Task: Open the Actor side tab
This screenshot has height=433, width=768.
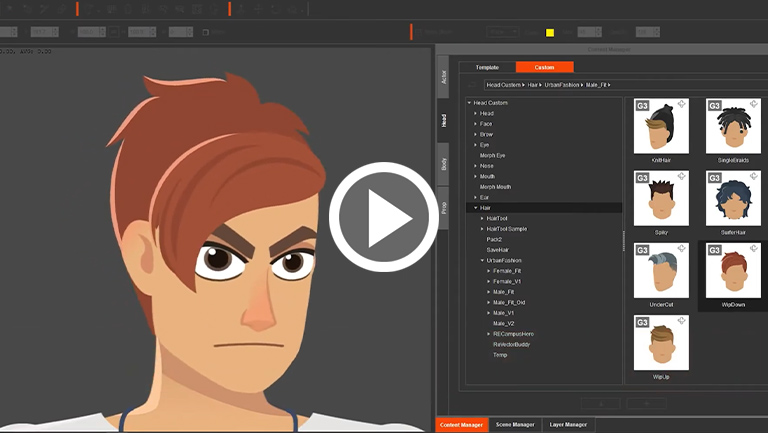Action: (x=443, y=77)
